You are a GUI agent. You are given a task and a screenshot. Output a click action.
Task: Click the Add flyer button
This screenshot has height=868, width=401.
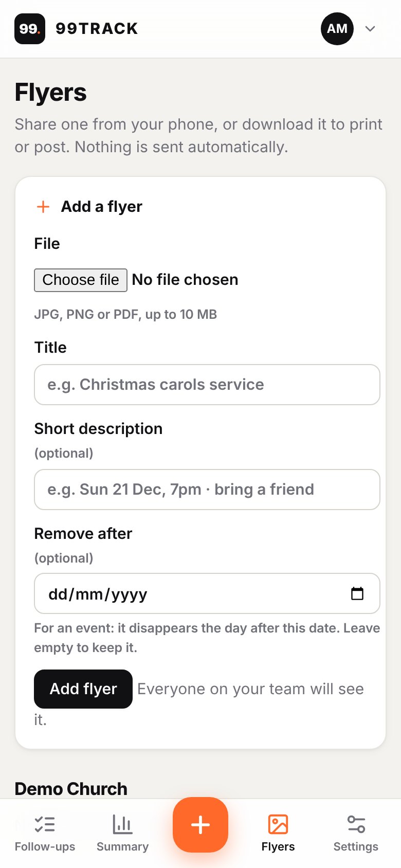pyautogui.click(x=83, y=689)
